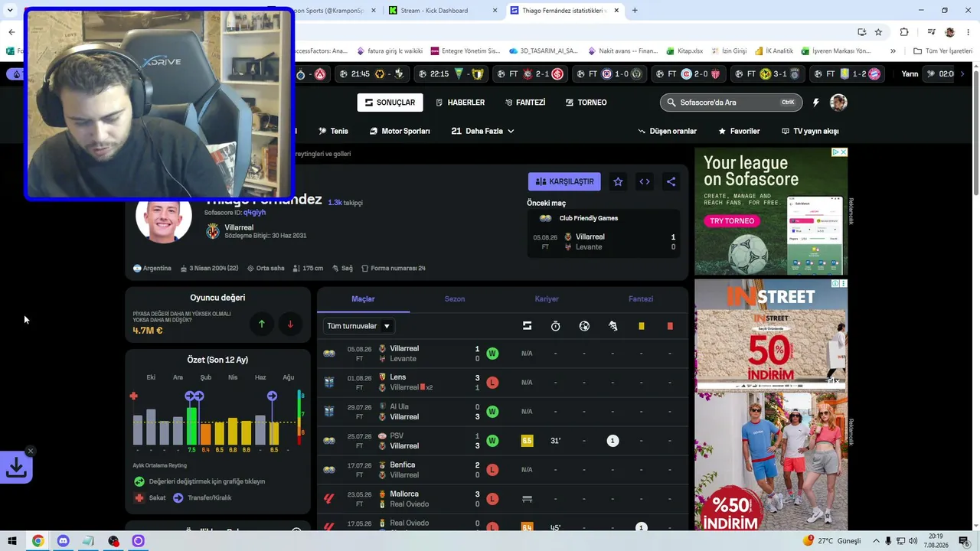Click the 6.5 rating badge in PSV row

(x=527, y=441)
